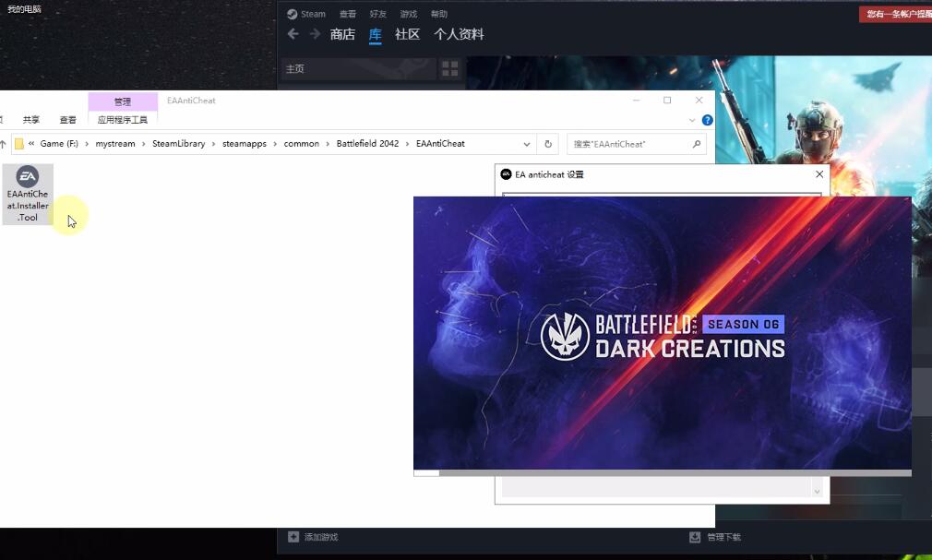Close the EA anticheat 设置 dialog
This screenshot has height=560, width=932.
(x=819, y=174)
